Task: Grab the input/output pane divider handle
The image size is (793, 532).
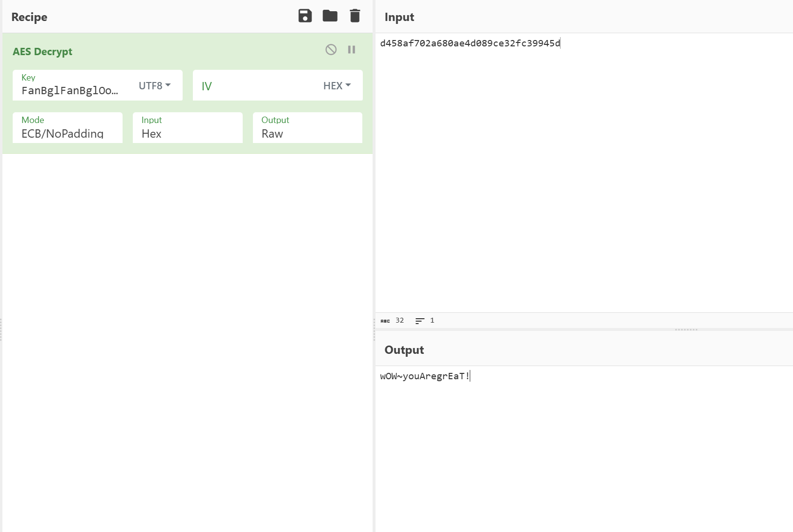Action: pos(686,330)
